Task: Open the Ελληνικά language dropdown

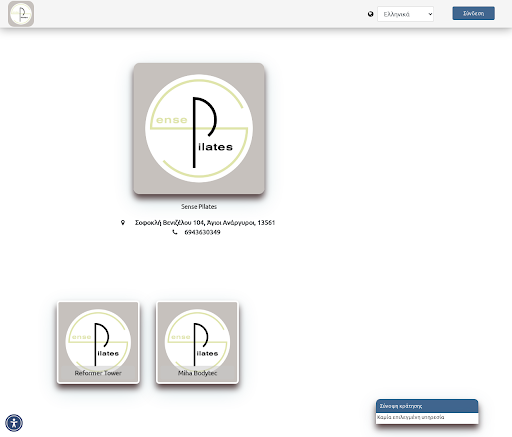Action: coord(405,14)
